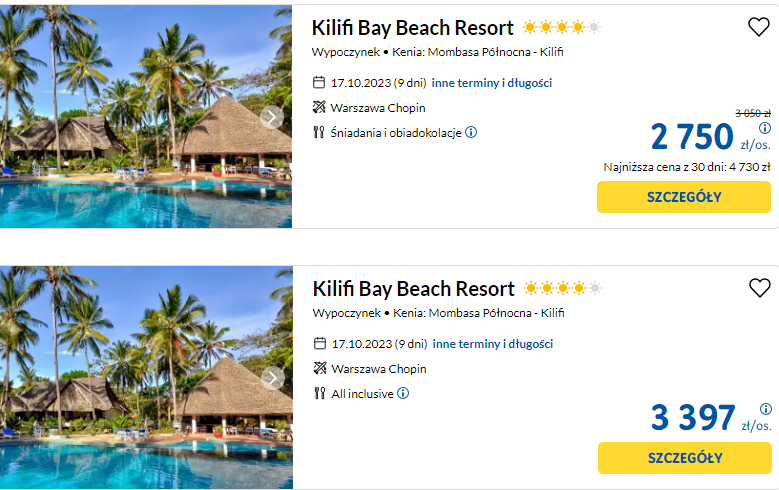The height and width of the screenshot is (490, 779).
Task: Open first Kilifi Bay Beach Resort title
Action: [413, 28]
